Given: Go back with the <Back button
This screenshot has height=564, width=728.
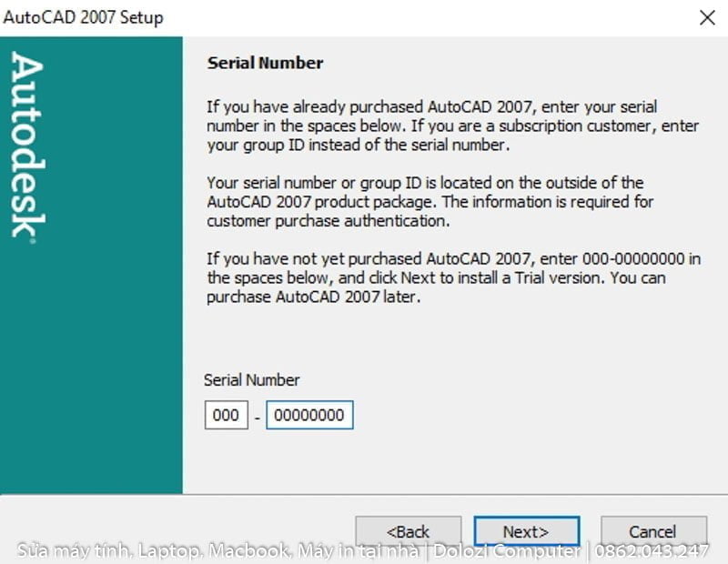Looking at the screenshot, I should [x=408, y=531].
